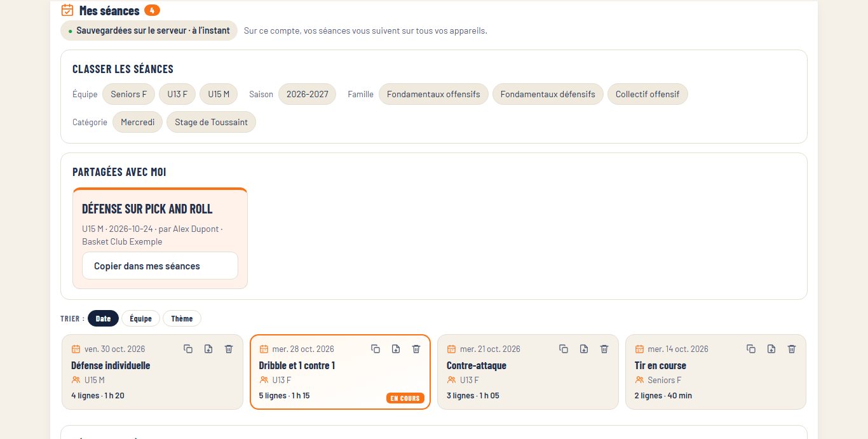Delete the Contre-attaque session

pyautogui.click(x=604, y=349)
